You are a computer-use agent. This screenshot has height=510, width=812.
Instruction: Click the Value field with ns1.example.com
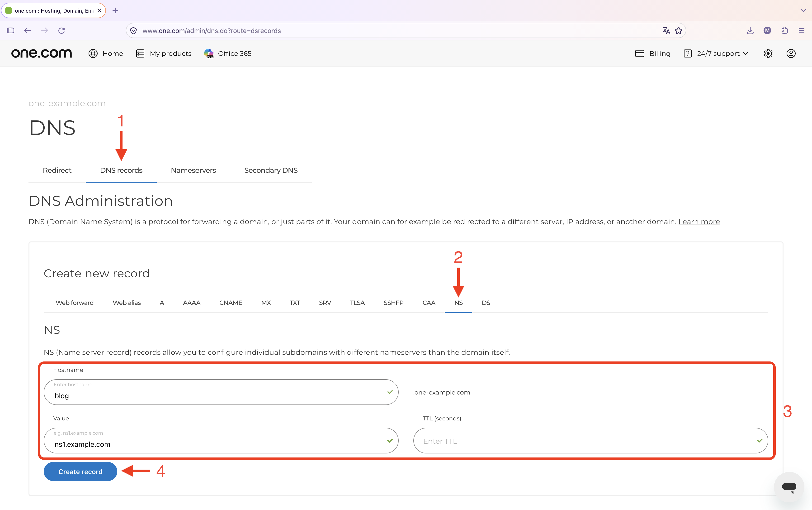click(x=221, y=441)
